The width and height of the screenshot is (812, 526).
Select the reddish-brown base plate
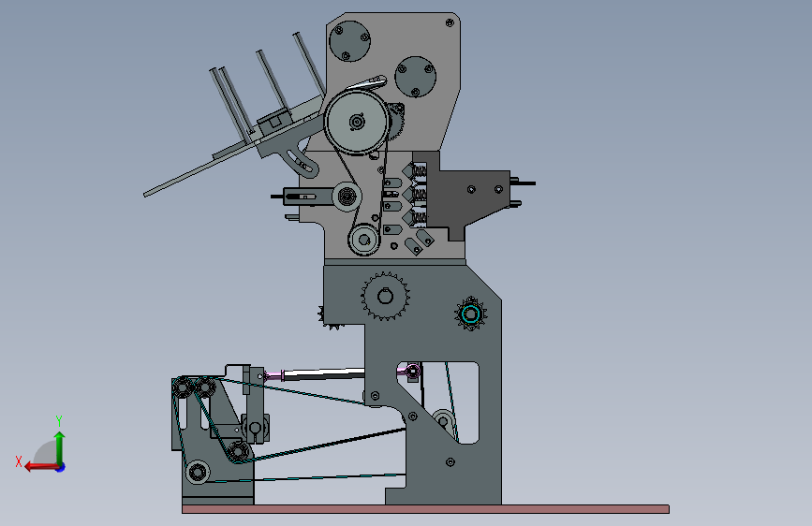425,509
